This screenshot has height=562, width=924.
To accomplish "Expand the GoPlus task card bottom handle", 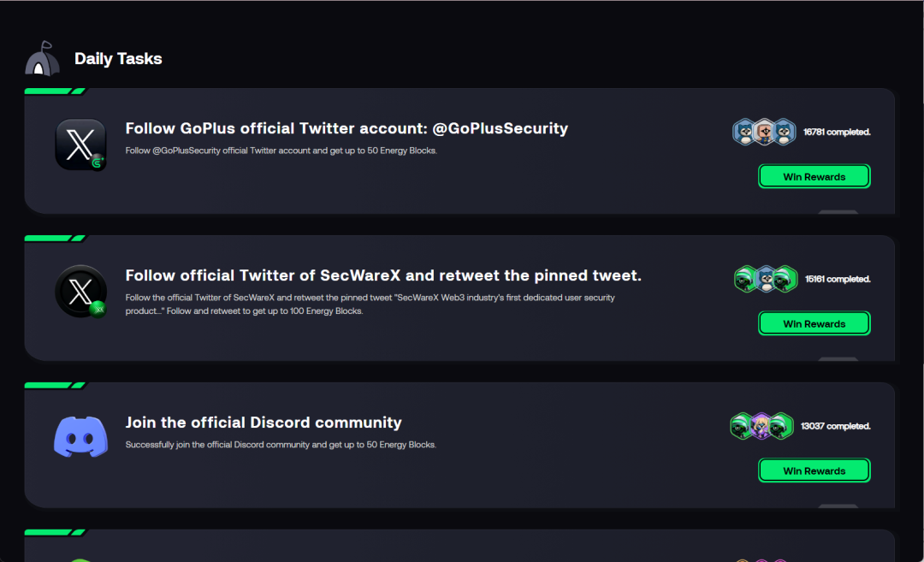I will (838, 211).
